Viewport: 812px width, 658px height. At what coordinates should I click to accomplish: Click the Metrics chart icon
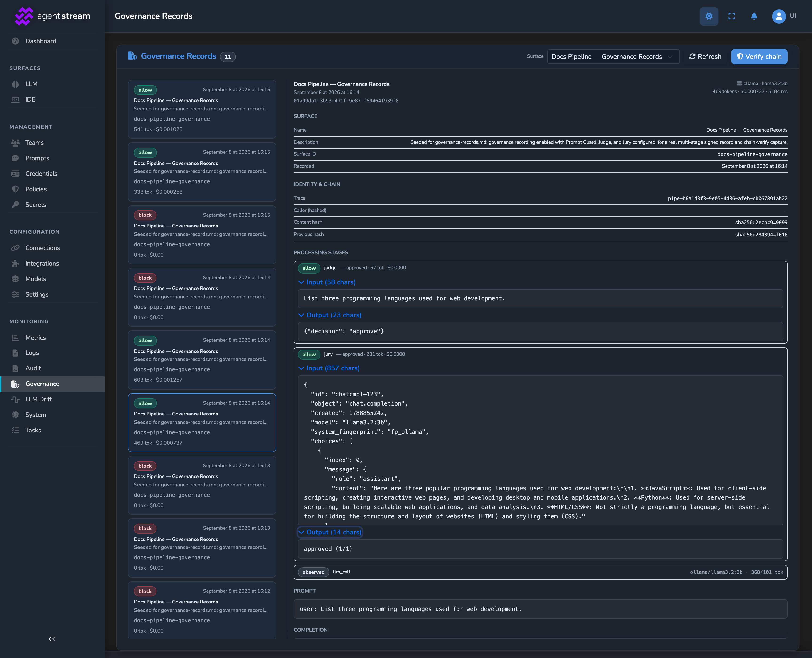[15, 338]
